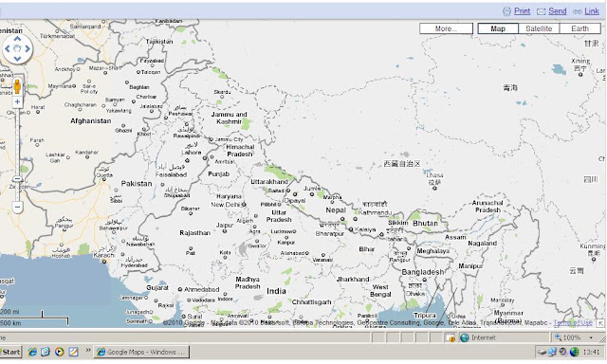Viewport: 607px width, 364px height.
Task: Click the Nepal country label
Action: (x=336, y=210)
